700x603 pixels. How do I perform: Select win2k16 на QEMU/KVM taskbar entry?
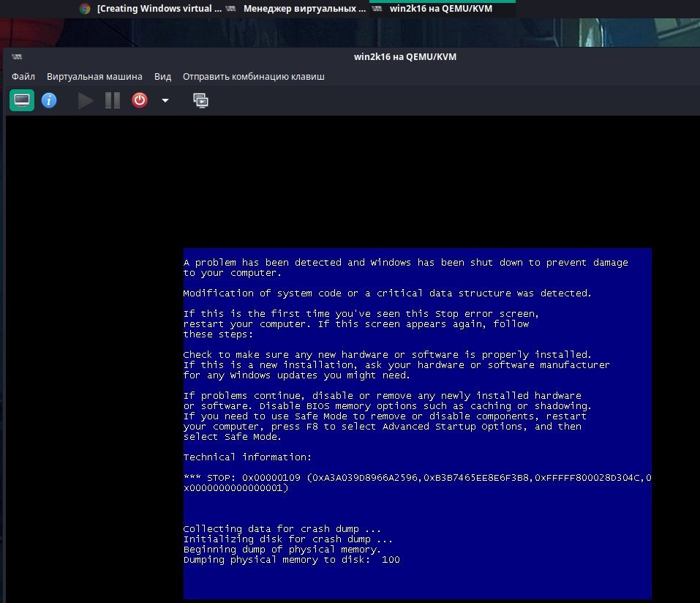[441, 9]
